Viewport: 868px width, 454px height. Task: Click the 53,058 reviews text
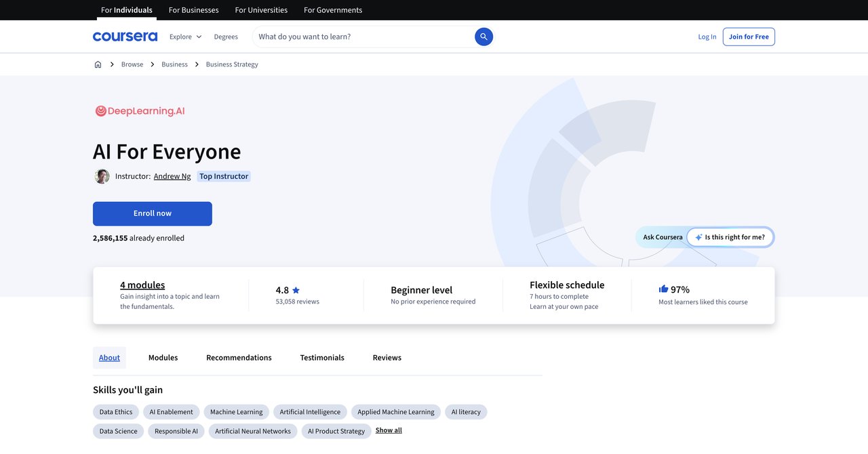coord(297,302)
